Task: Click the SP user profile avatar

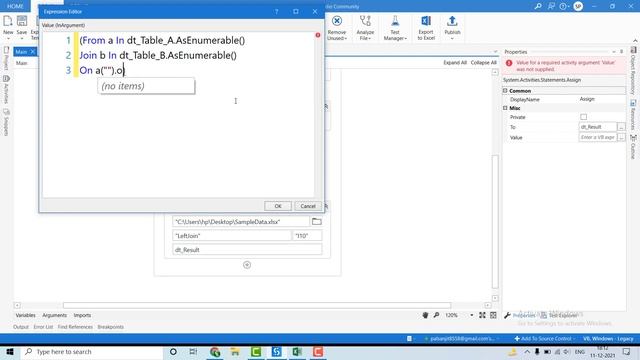Action: coord(578,6)
